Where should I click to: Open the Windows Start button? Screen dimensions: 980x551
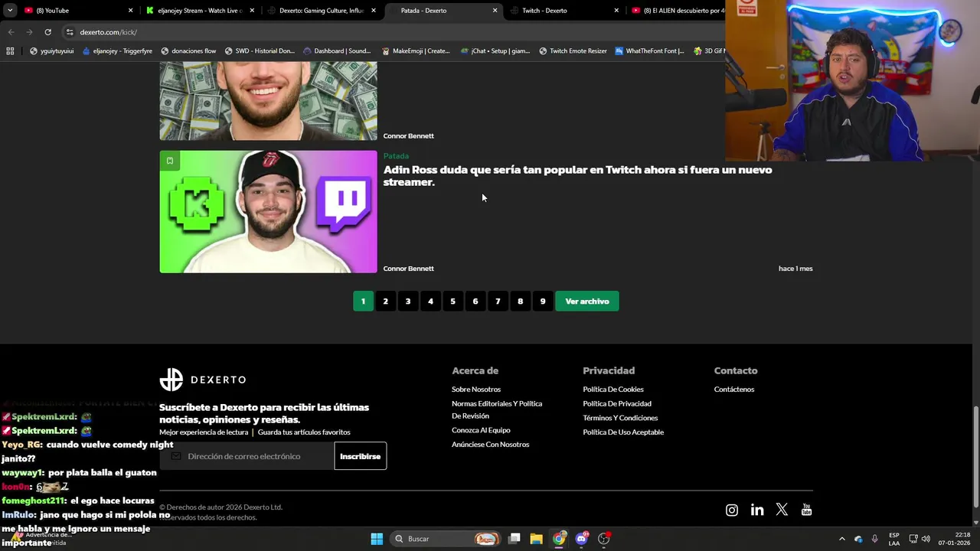pos(377,539)
